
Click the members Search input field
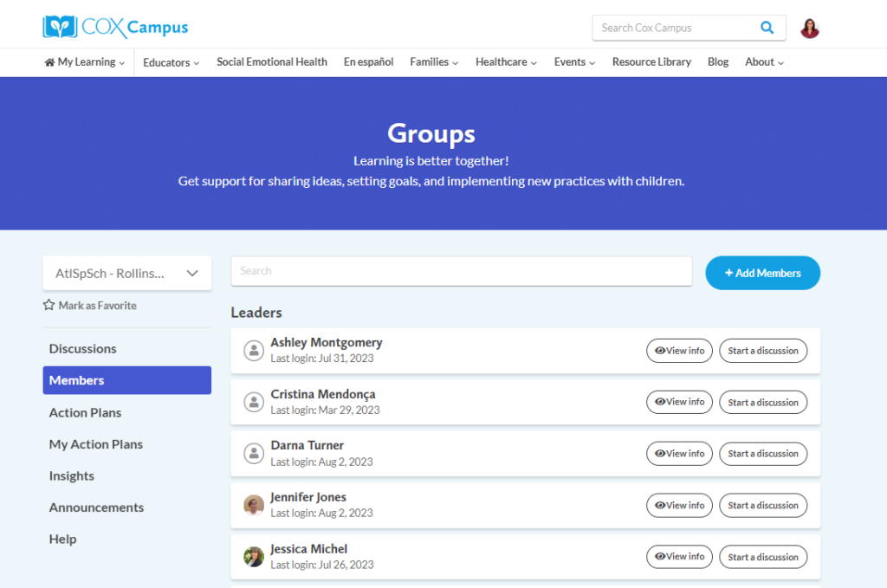click(461, 271)
